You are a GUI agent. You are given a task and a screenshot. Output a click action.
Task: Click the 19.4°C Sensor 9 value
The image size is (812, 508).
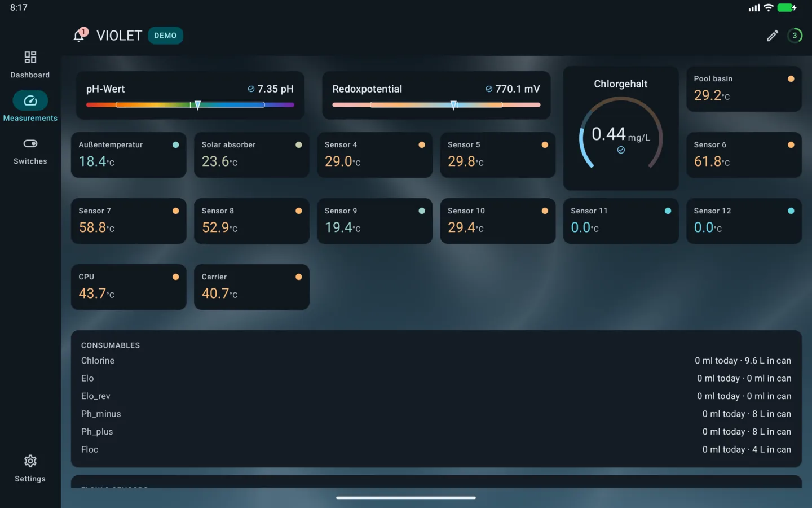pos(342,227)
